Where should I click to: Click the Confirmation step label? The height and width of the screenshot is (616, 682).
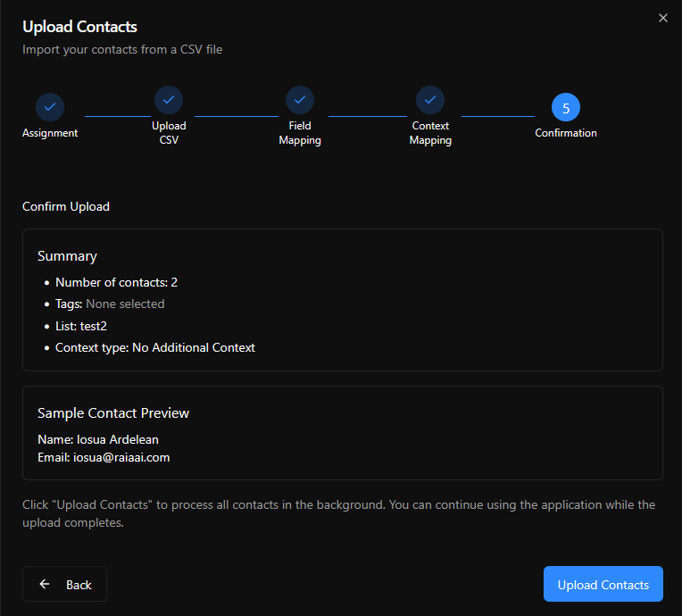(x=566, y=133)
